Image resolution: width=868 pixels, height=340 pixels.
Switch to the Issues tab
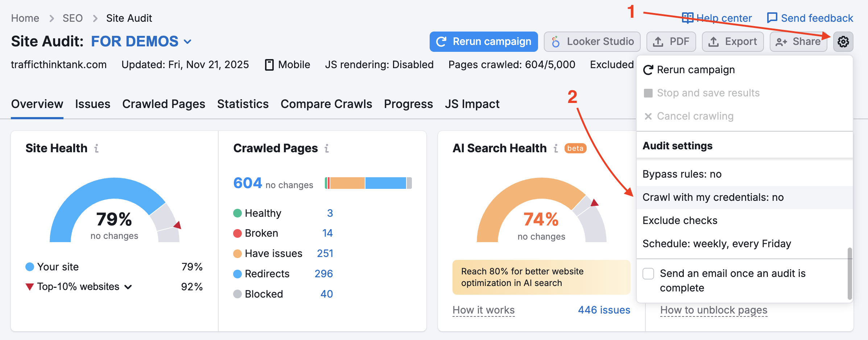coord(92,104)
